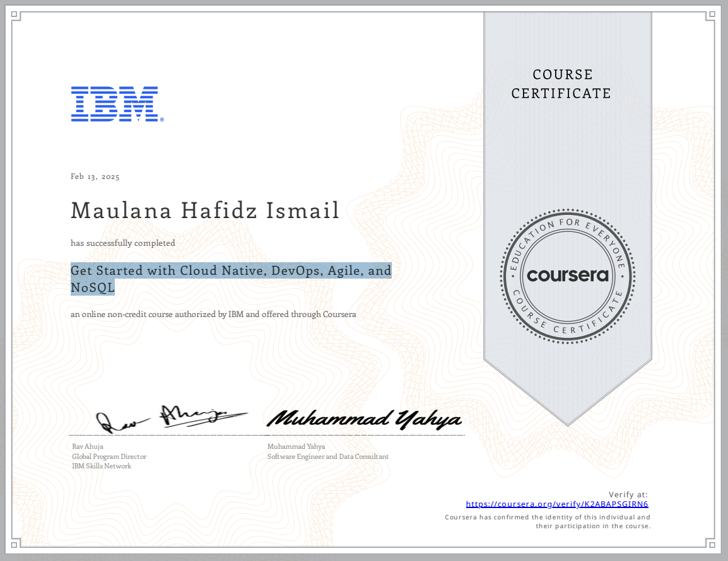
Task: Click the Rav Ahuja handwritten signature
Action: click(x=170, y=419)
